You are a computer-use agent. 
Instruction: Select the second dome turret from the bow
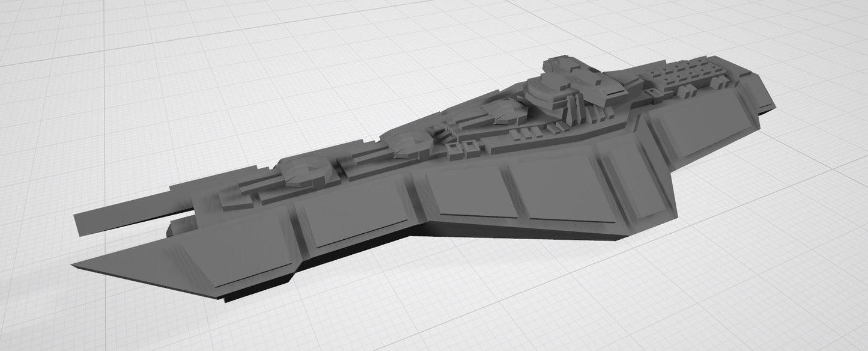407,141
